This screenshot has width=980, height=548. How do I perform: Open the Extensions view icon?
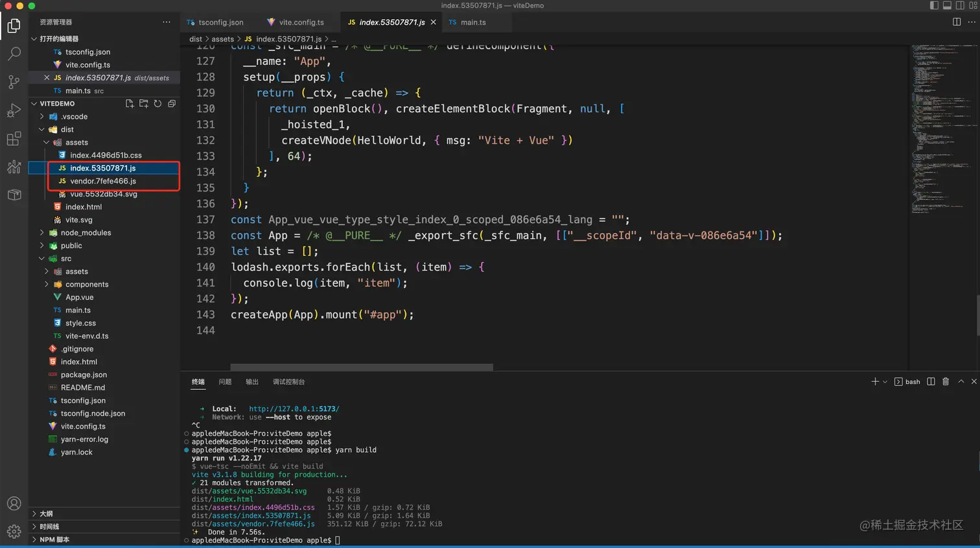tap(14, 139)
